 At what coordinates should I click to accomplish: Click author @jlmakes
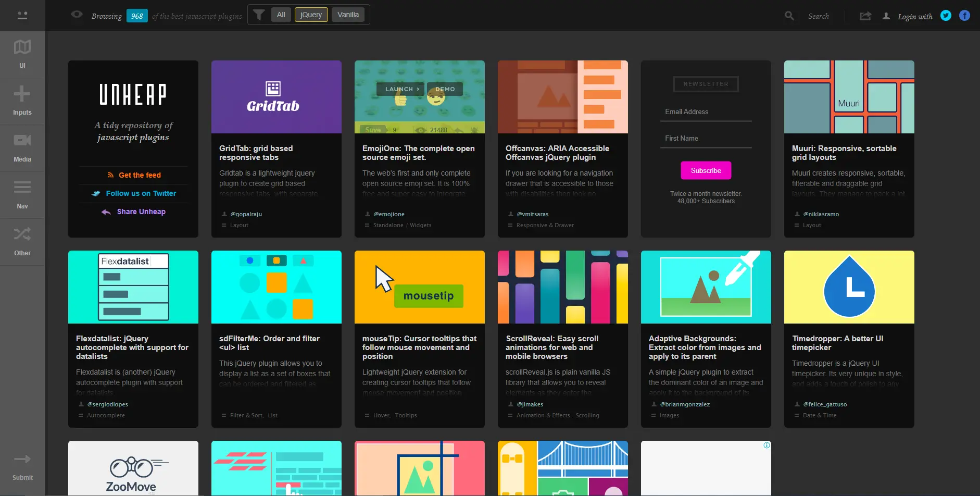click(530, 404)
